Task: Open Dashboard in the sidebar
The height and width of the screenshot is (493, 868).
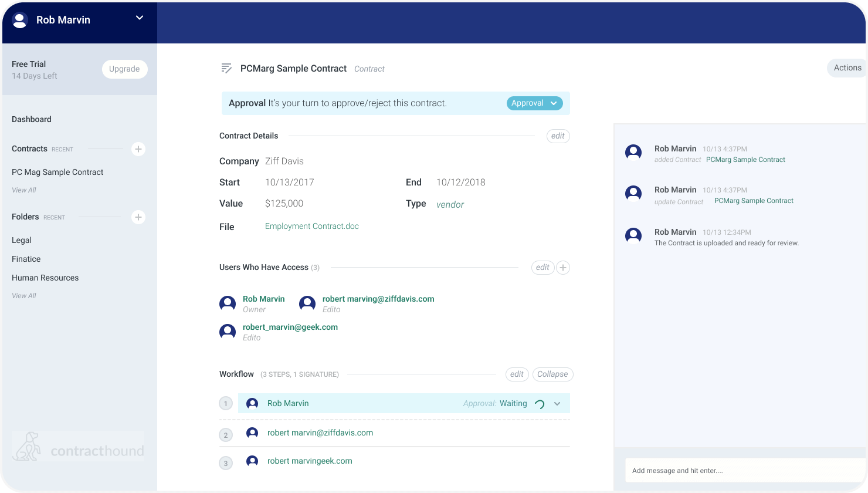Action: (x=32, y=119)
